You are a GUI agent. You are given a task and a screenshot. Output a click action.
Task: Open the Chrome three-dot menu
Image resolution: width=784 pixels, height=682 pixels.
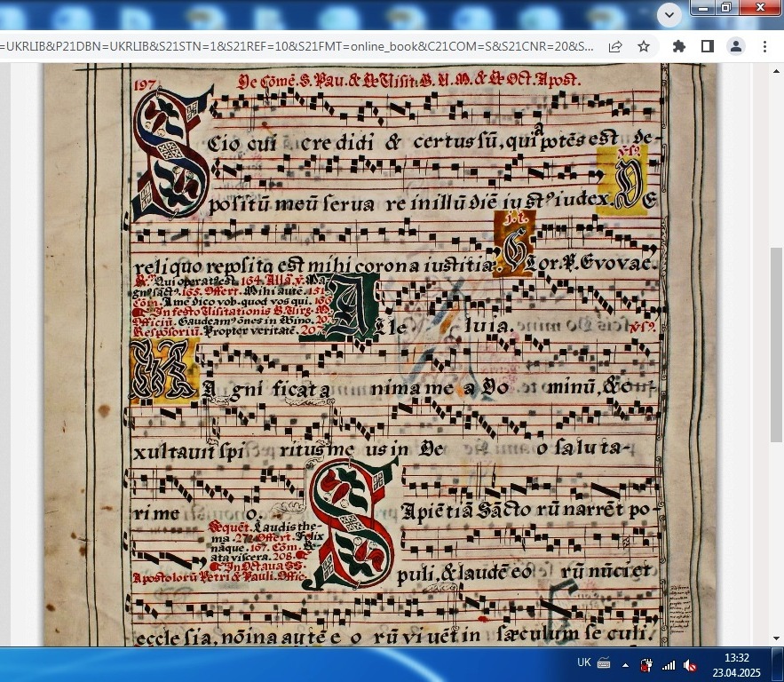point(764,46)
